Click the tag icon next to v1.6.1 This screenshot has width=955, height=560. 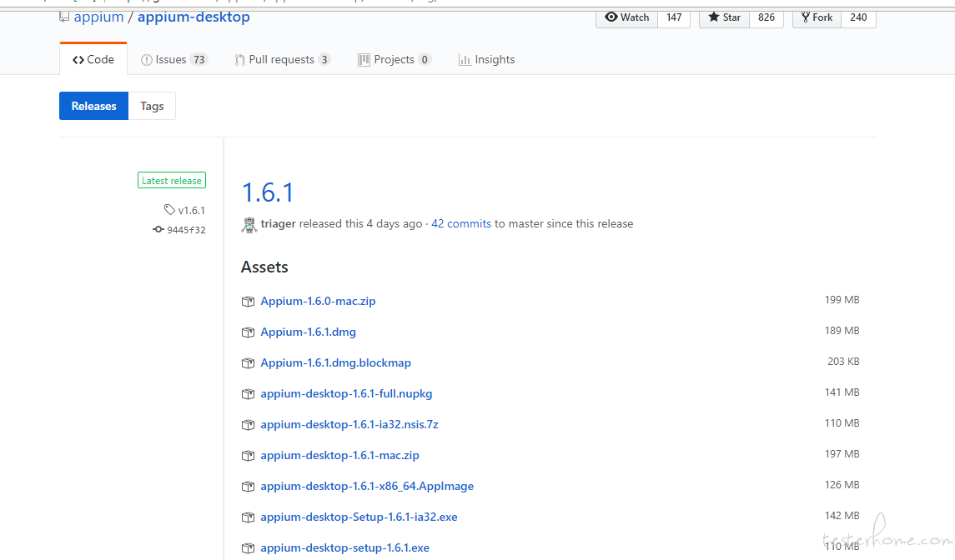point(169,210)
